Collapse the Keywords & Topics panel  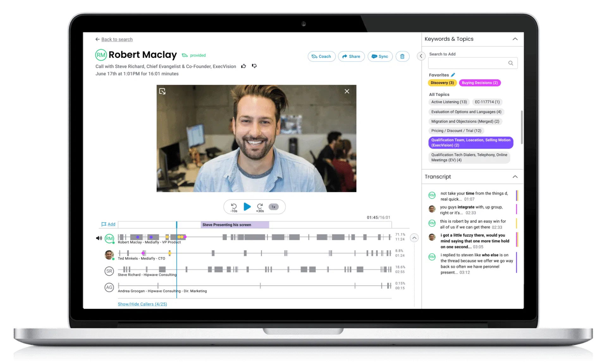(515, 39)
